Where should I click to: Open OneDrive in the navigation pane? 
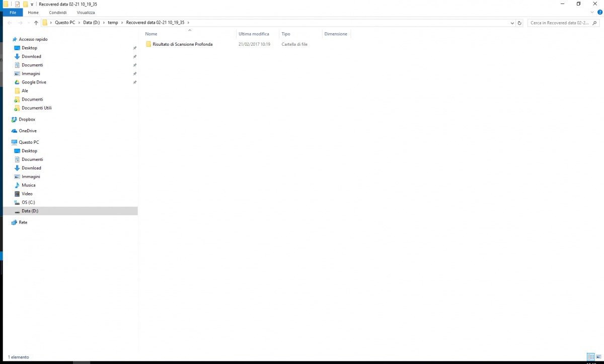(28, 131)
